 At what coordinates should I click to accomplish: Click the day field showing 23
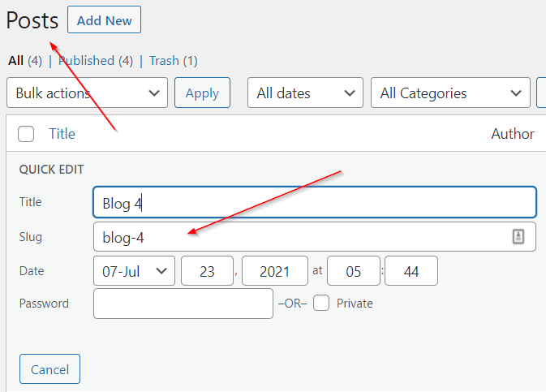(207, 271)
